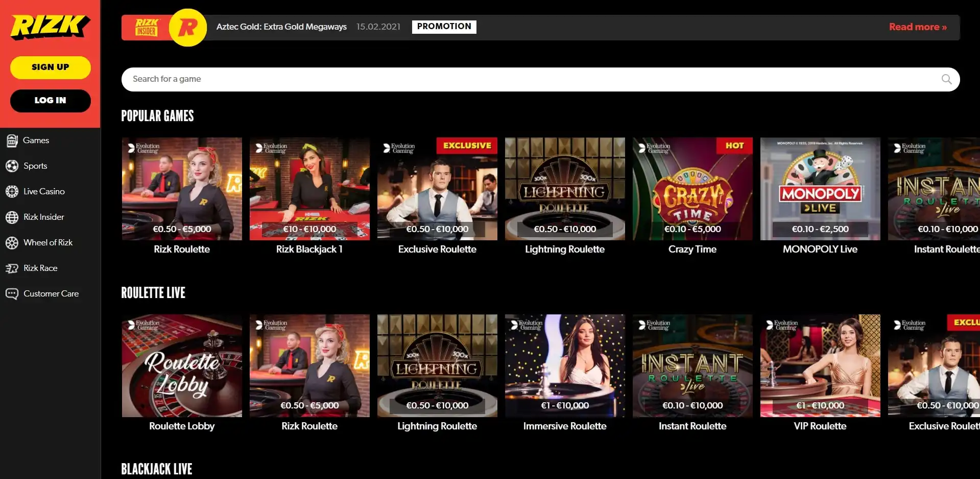Select Rizk Insider in sidebar menu
This screenshot has height=479, width=980.
(44, 217)
